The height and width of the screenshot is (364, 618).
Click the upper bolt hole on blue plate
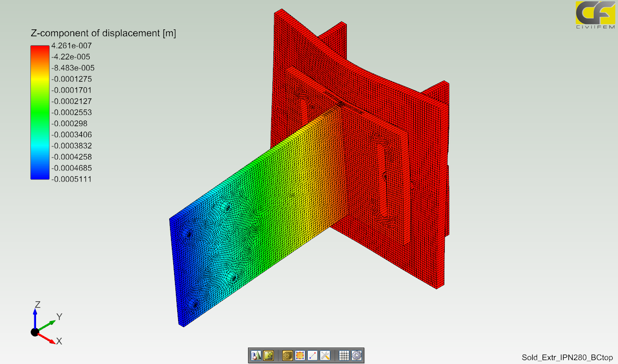tap(228, 207)
